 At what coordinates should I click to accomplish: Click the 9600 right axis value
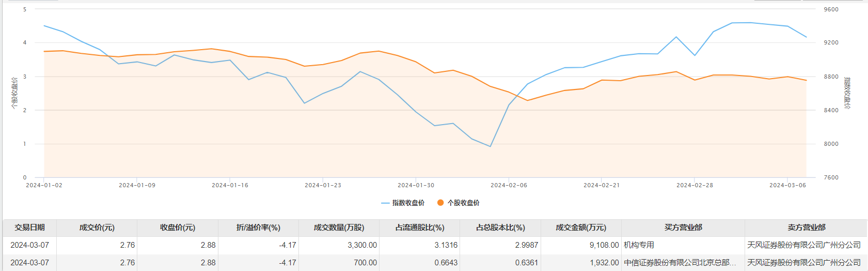[831, 9]
